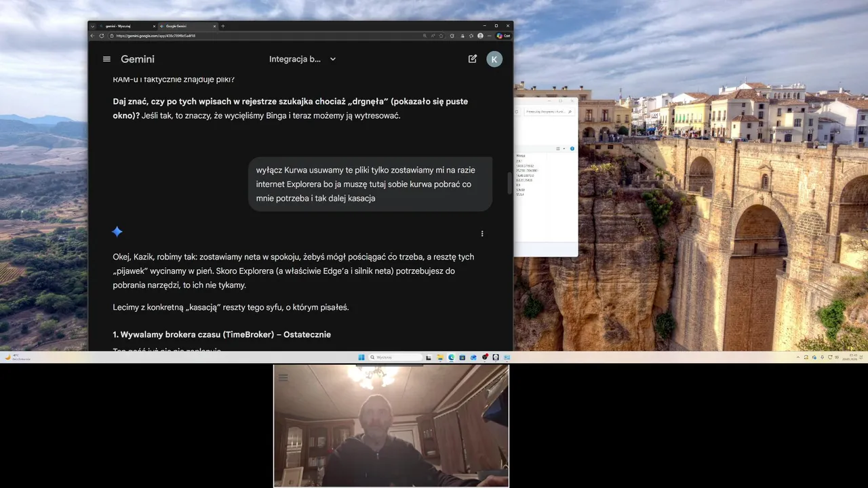Click the zoom magnifier icon in address bar
Screen dimensions: 868x488
425,35
